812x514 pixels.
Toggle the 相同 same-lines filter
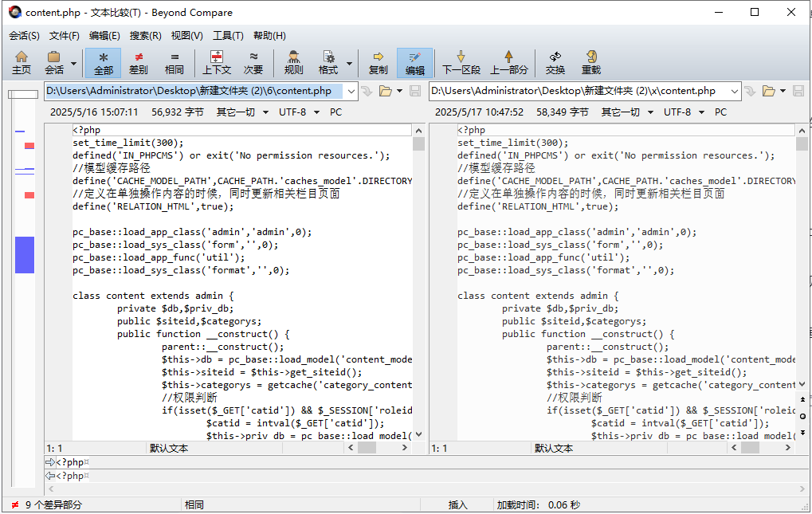(175, 63)
